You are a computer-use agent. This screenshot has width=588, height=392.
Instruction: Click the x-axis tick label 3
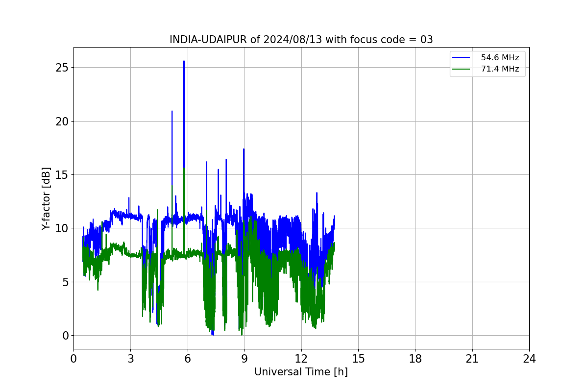coord(130,359)
